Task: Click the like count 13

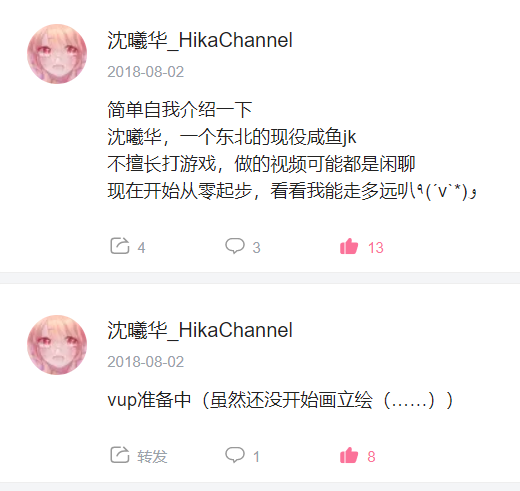Action: tap(376, 248)
